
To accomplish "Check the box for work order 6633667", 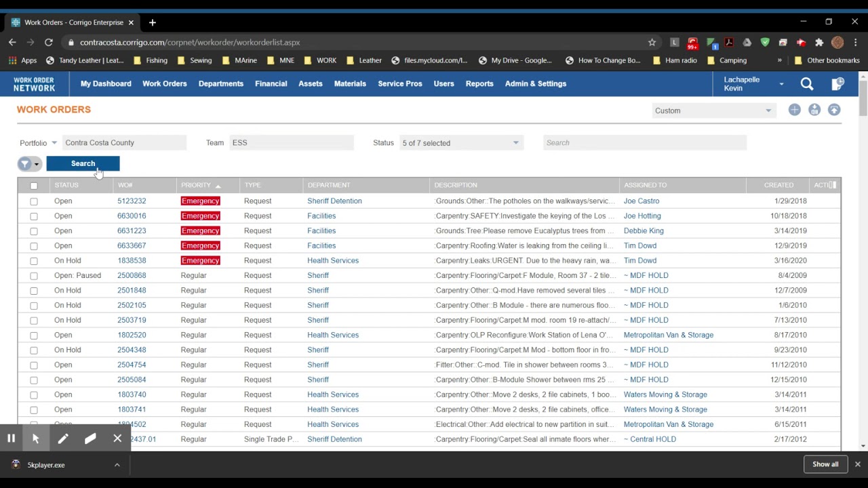I will pos(34,246).
